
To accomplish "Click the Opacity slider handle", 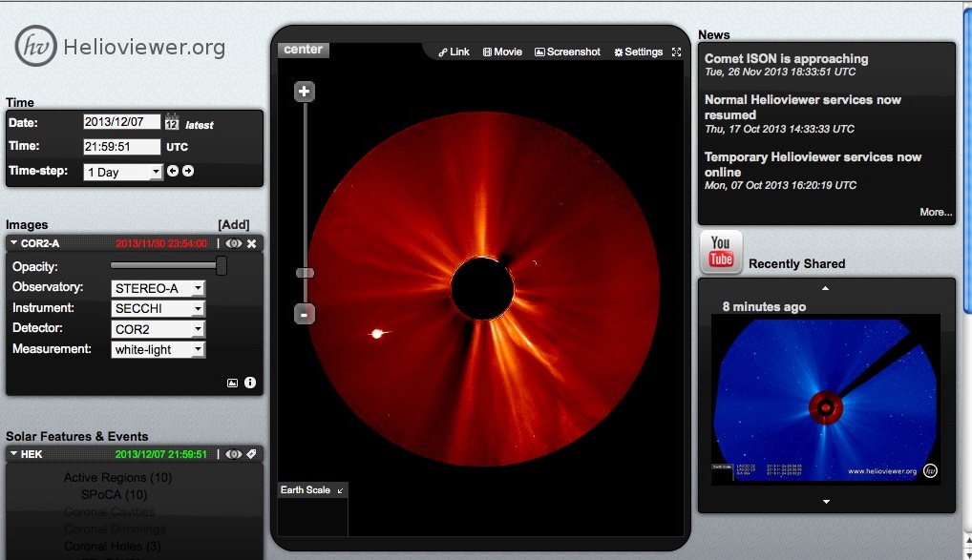I will (222, 265).
